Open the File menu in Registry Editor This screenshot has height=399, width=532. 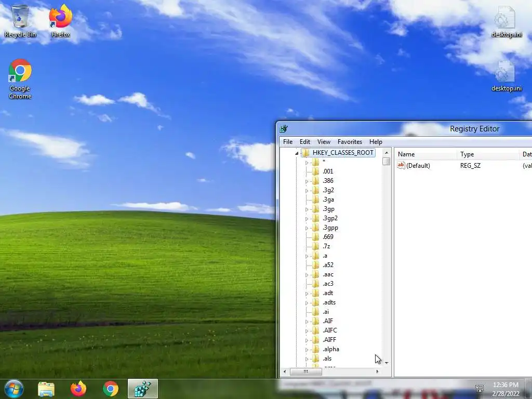[288, 142]
